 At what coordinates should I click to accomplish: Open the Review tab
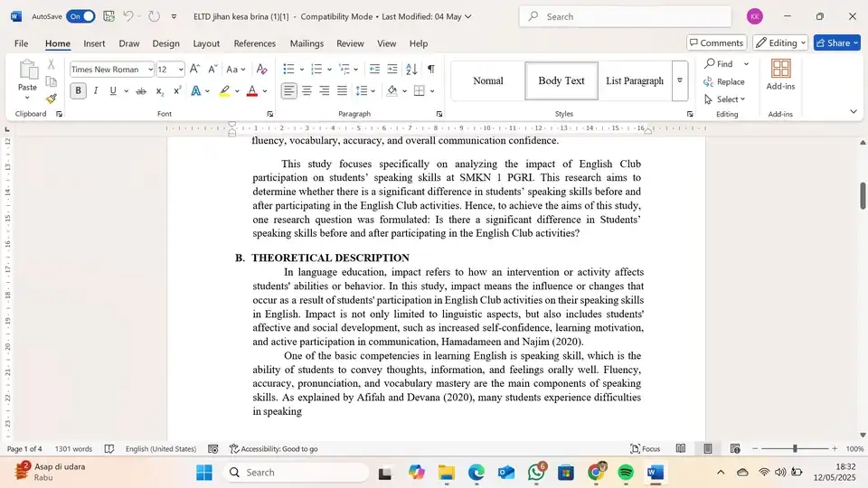[350, 43]
